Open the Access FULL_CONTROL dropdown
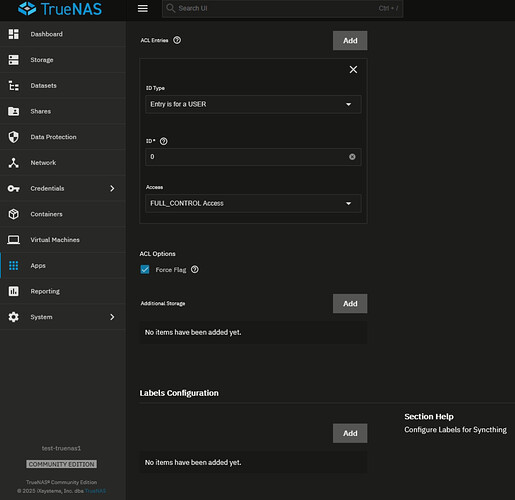The image size is (515, 500). 253,203
